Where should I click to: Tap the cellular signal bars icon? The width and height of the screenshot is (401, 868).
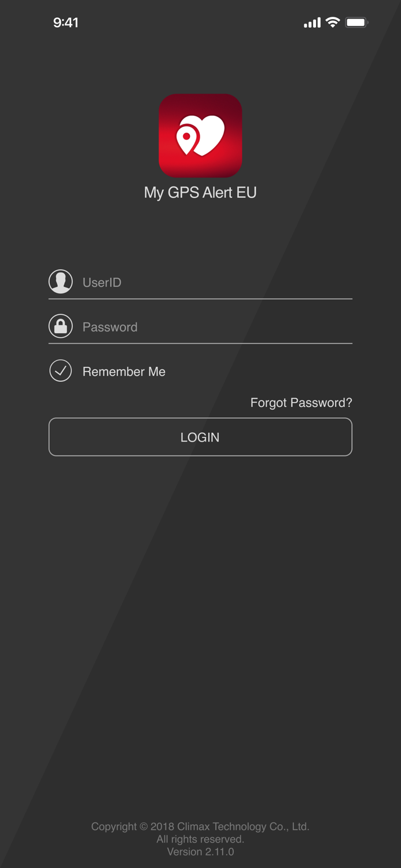tap(312, 23)
